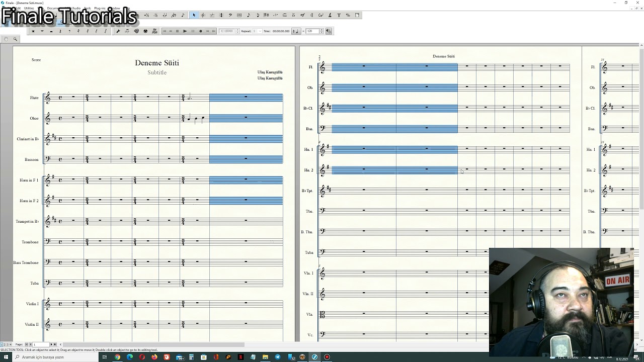Click the title text 'Deneme Süiti'
This screenshot has height=362, width=644.
[x=157, y=63]
